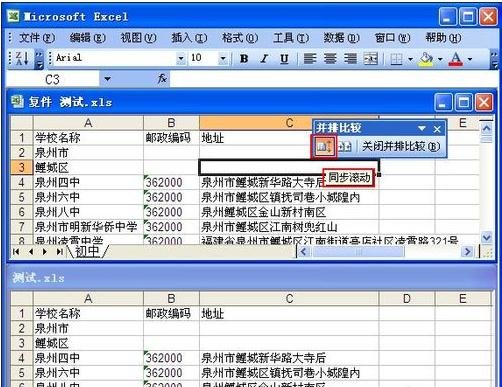Click horizontal scrollbar left arrow

[x=303, y=252]
